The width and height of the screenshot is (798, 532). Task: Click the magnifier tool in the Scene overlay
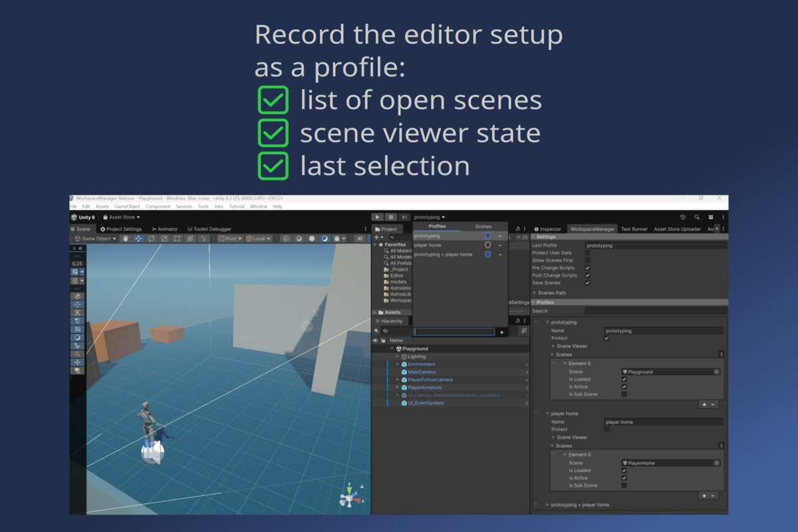(x=78, y=354)
